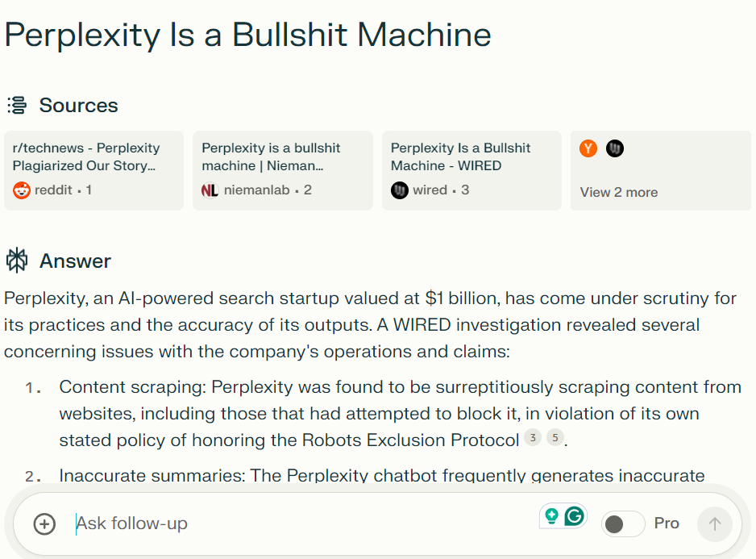Open the r/technews Perplexity Plagiarized source card
This screenshot has width=756, height=559.
(x=93, y=169)
